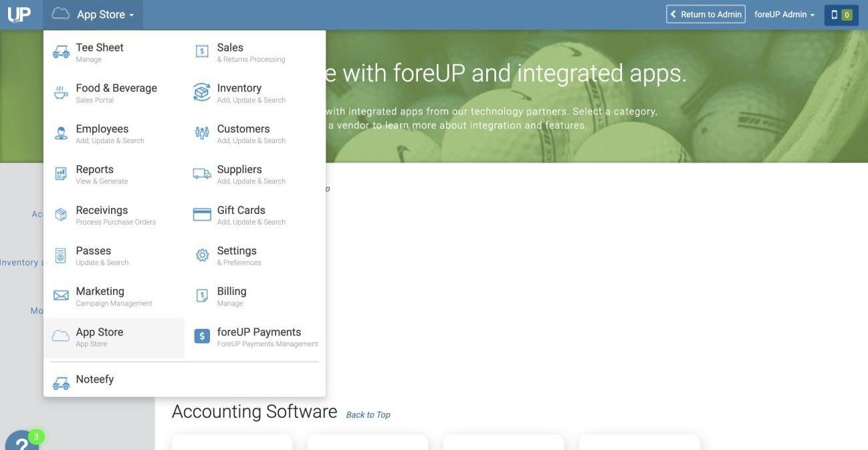This screenshot has width=868, height=450.
Task: Collapse the App Store dropdown in header
Action: tap(93, 15)
